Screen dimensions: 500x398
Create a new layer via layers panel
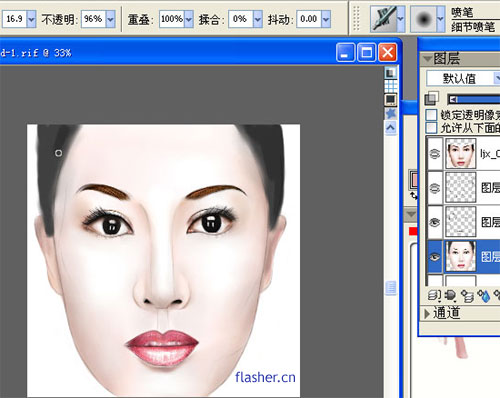point(467,295)
